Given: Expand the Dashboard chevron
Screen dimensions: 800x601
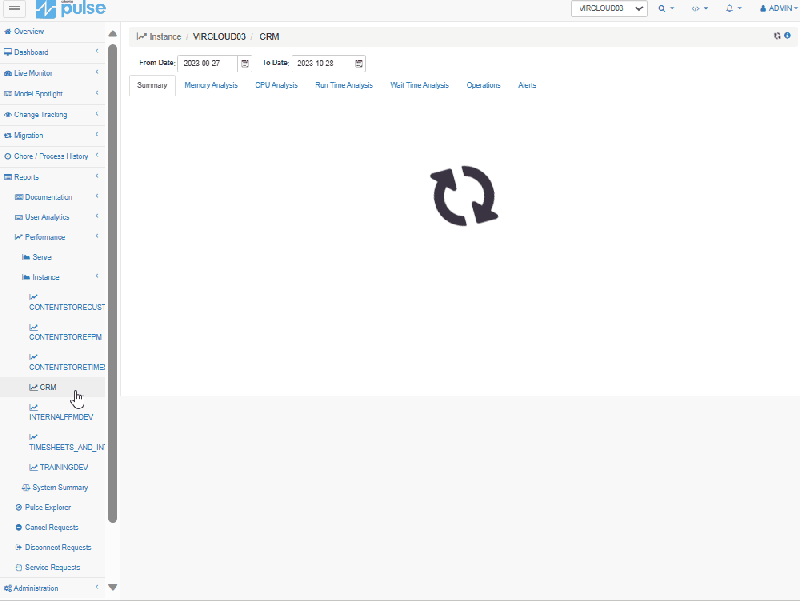Looking at the screenshot, I should [x=97, y=51].
